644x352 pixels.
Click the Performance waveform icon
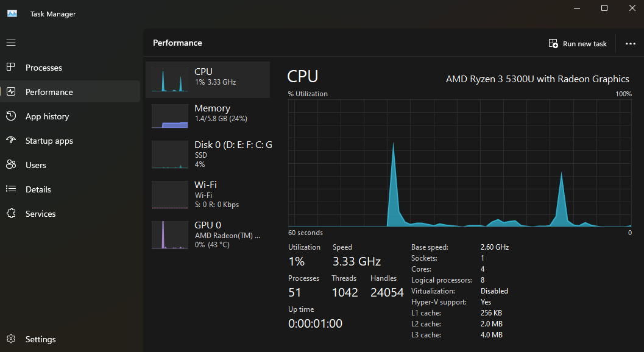click(11, 92)
